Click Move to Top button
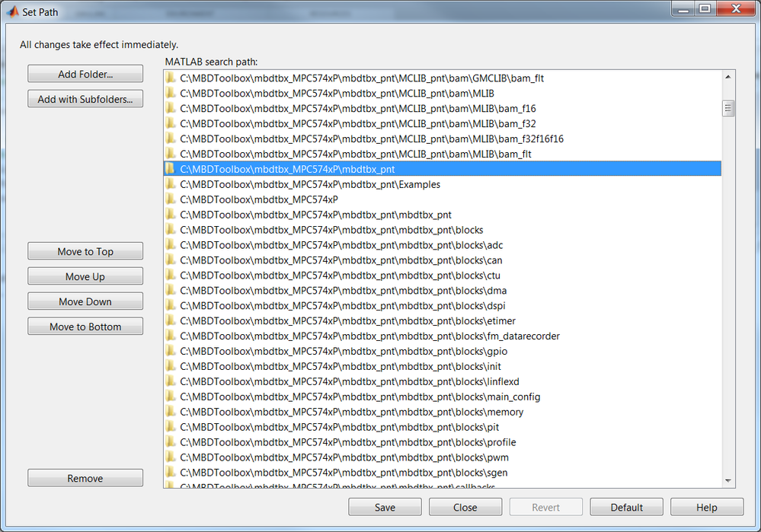This screenshot has height=532, width=761. point(85,251)
